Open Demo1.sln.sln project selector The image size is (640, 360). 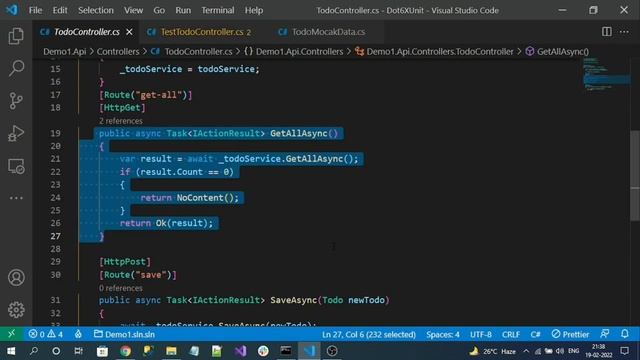(124, 334)
